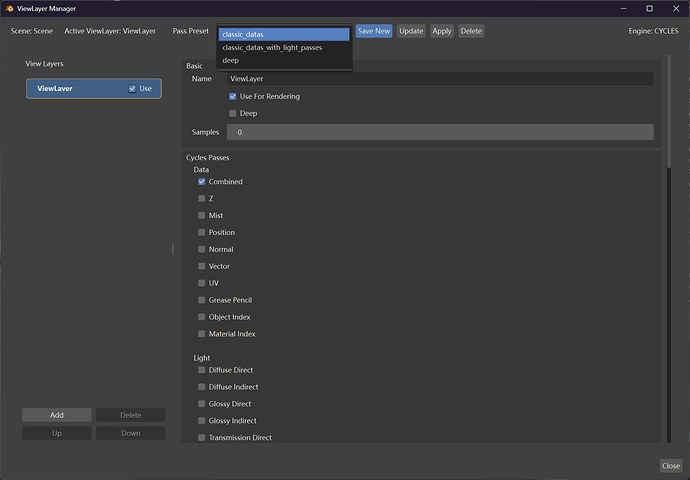
Task: Enable the Object Index pass
Action: pyautogui.click(x=202, y=317)
